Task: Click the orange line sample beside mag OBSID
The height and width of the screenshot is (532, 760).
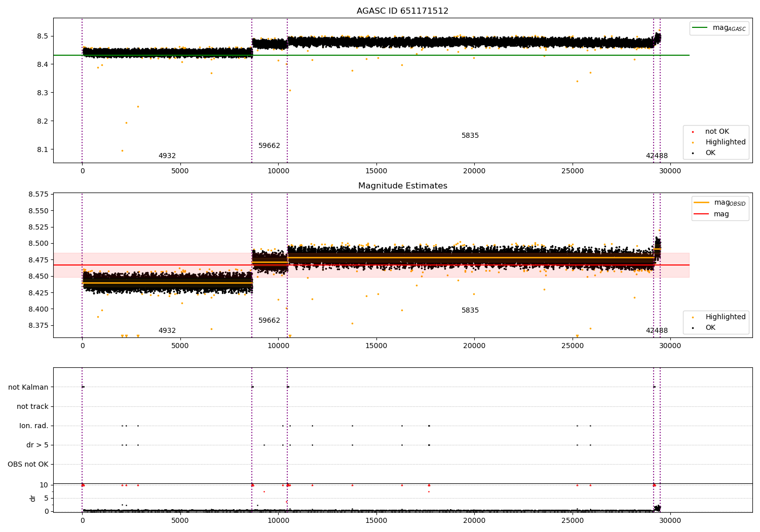Action: tap(701, 203)
